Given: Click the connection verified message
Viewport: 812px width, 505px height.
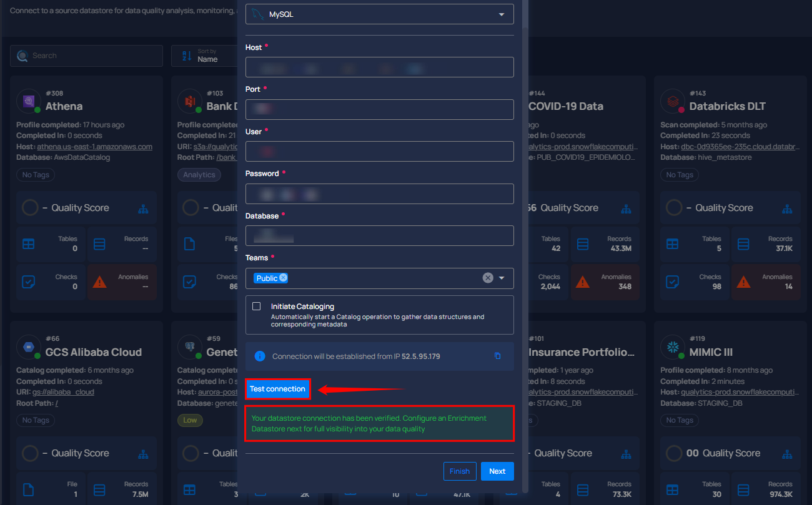Looking at the screenshot, I should click(x=380, y=423).
